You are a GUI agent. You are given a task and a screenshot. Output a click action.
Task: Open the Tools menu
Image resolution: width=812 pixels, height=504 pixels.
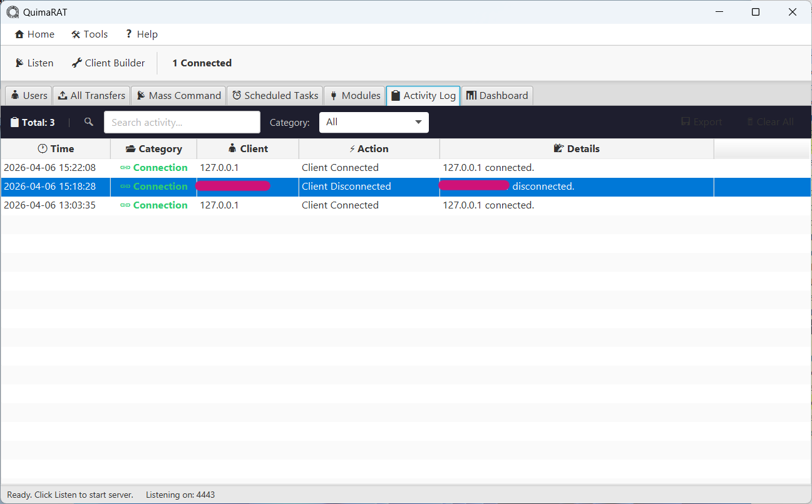tap(89, 34)
